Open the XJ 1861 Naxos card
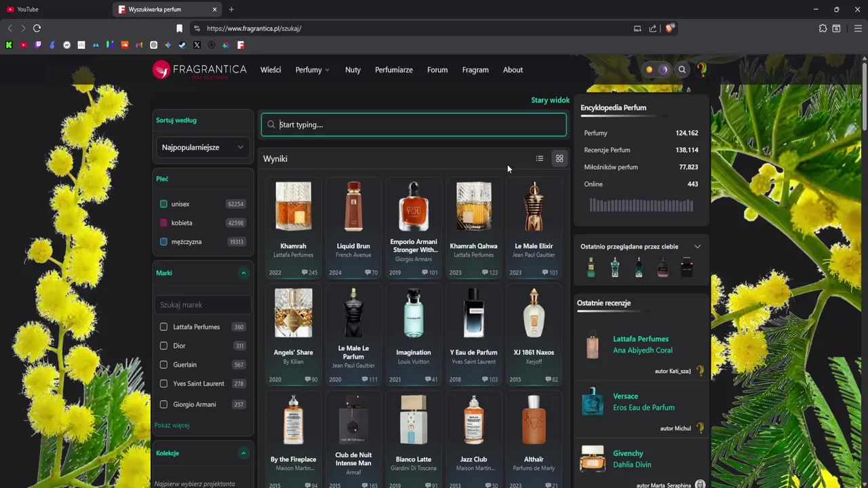The width and height of the screenshot is (868, 488). [534, 335]
